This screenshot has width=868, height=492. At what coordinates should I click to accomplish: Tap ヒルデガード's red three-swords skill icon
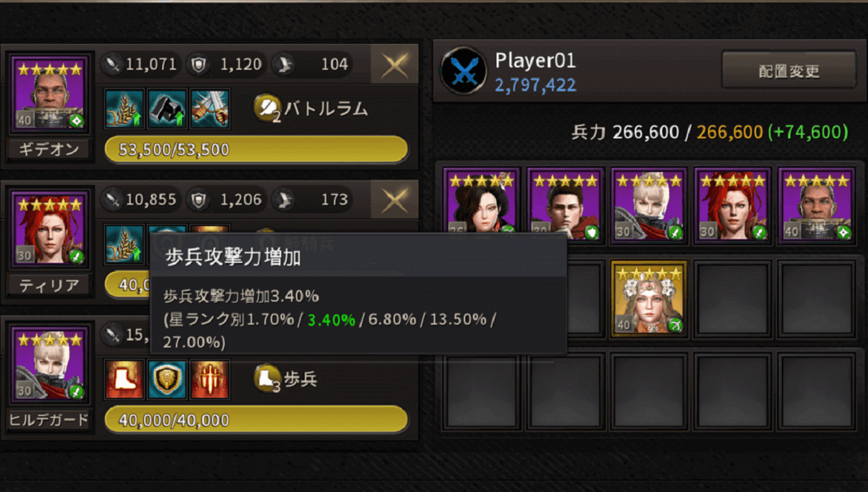coord(210,379)
